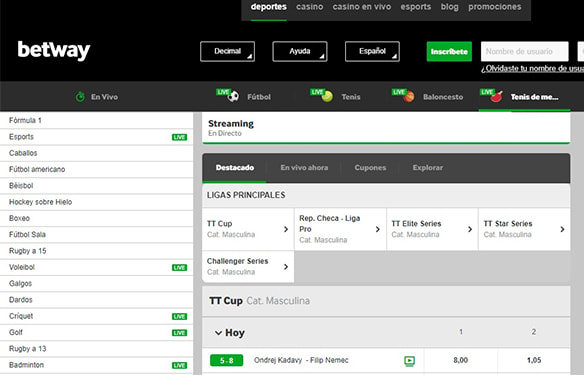
Task: Click the Inscríbete button
Action: pos(449,51)
